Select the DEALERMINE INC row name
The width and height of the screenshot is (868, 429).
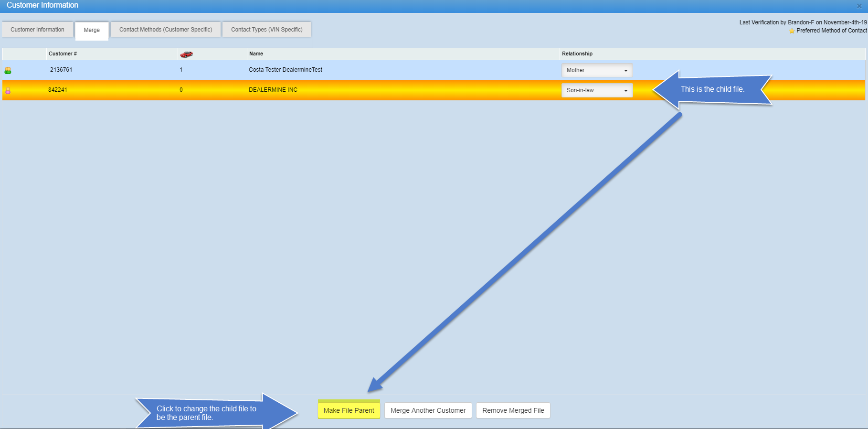[273, 90]
